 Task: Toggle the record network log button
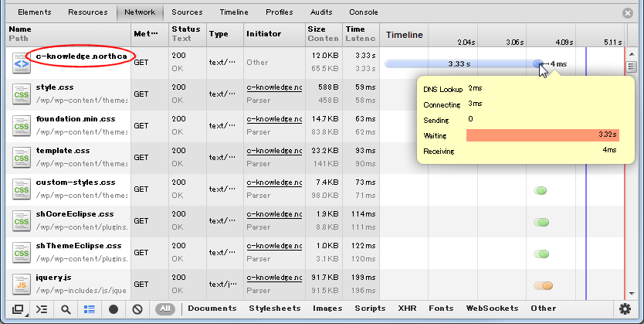click(x=114, y=309)
